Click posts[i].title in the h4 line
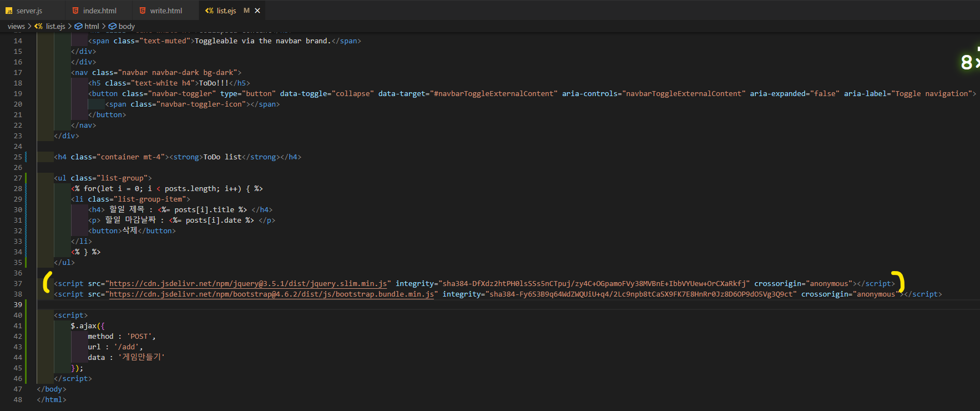This screenshot has height=411, width=980. (x=204, y=209)
